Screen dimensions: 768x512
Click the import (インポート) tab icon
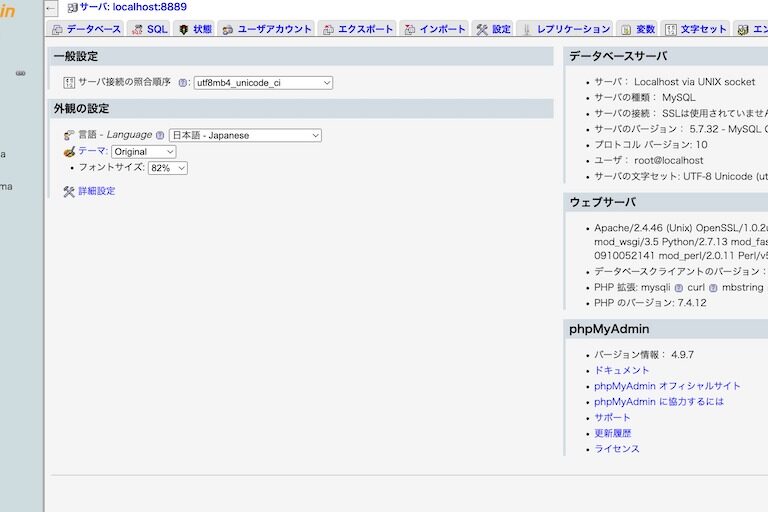coord(409,30)
